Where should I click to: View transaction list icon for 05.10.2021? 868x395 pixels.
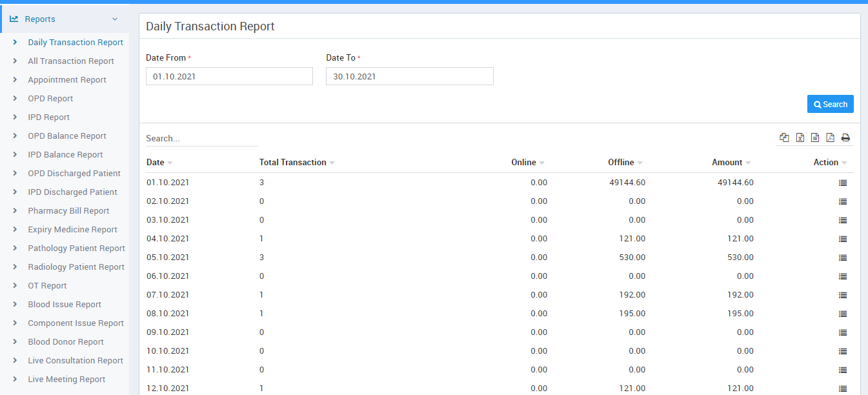point(842,258)
